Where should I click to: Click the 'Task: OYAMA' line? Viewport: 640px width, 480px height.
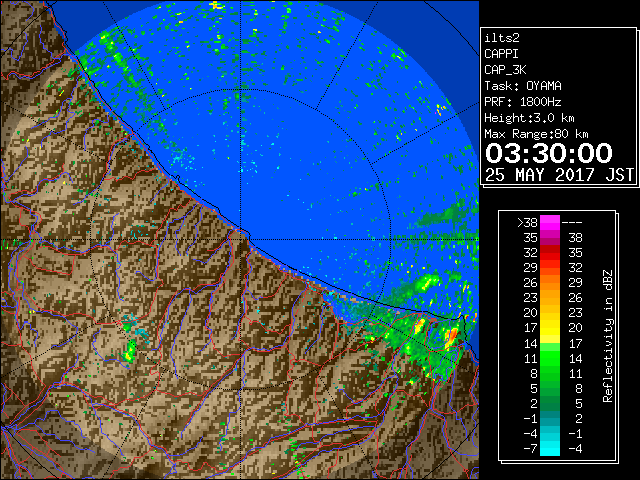tap(523, 86)
